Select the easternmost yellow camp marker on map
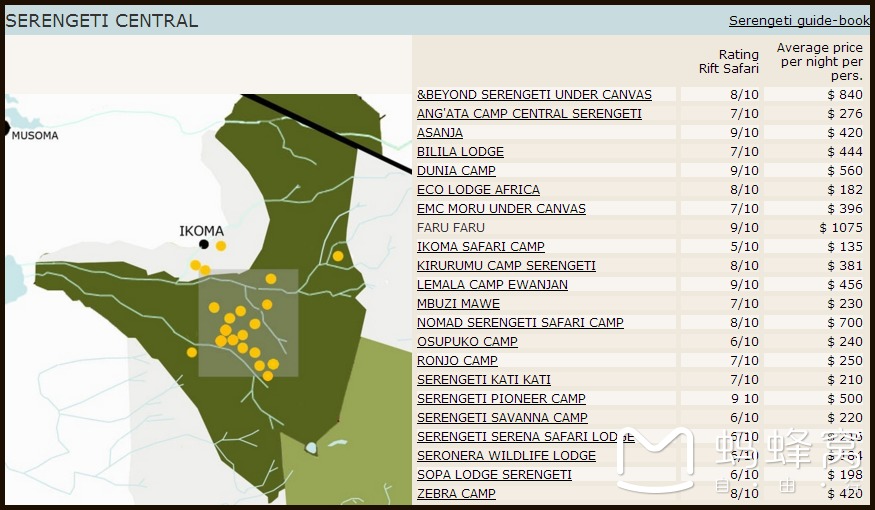Viewport: 875px width, 510px height. coord(338,256)
